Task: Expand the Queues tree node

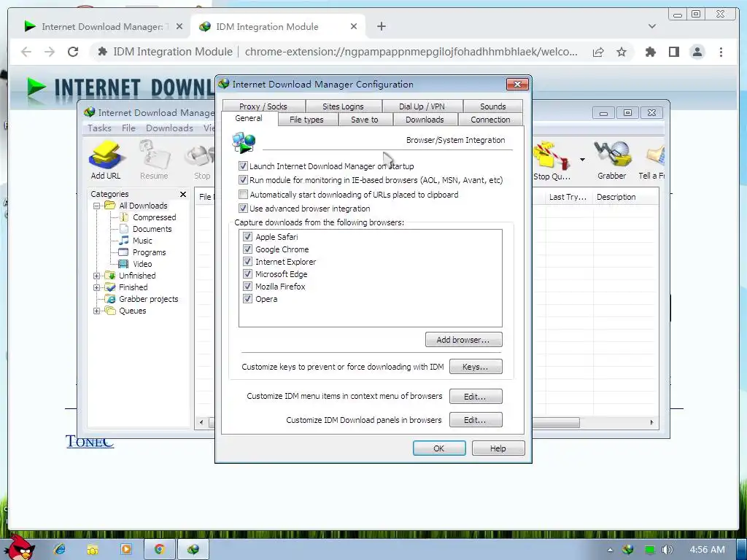Action: click(97, 311)
